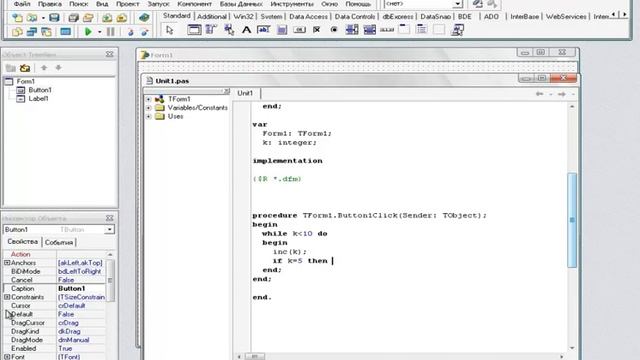Open the Правка menu
The width and height of the screenshot is (640, 360).
pyautogui.click(x=50, y=4)
